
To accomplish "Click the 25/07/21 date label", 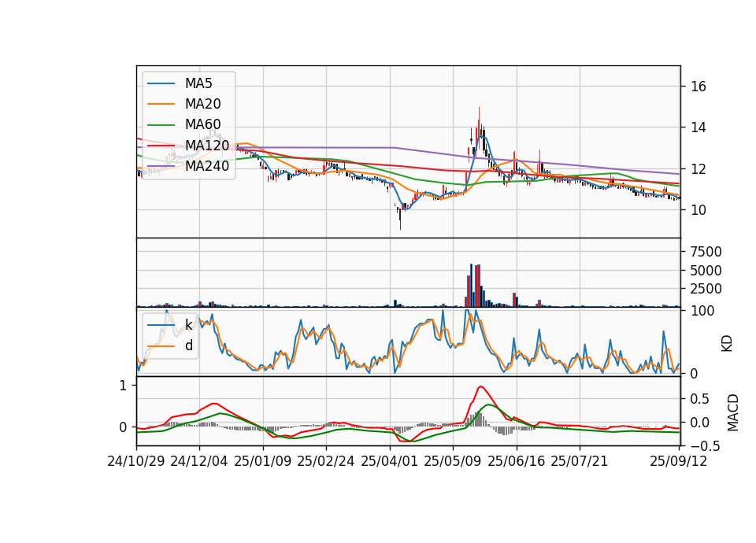I will tap(580, 461).
